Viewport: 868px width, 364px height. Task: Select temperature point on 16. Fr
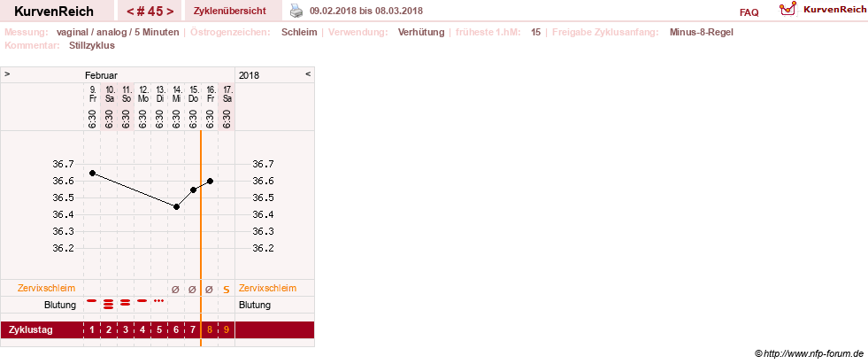pos(210,182)
